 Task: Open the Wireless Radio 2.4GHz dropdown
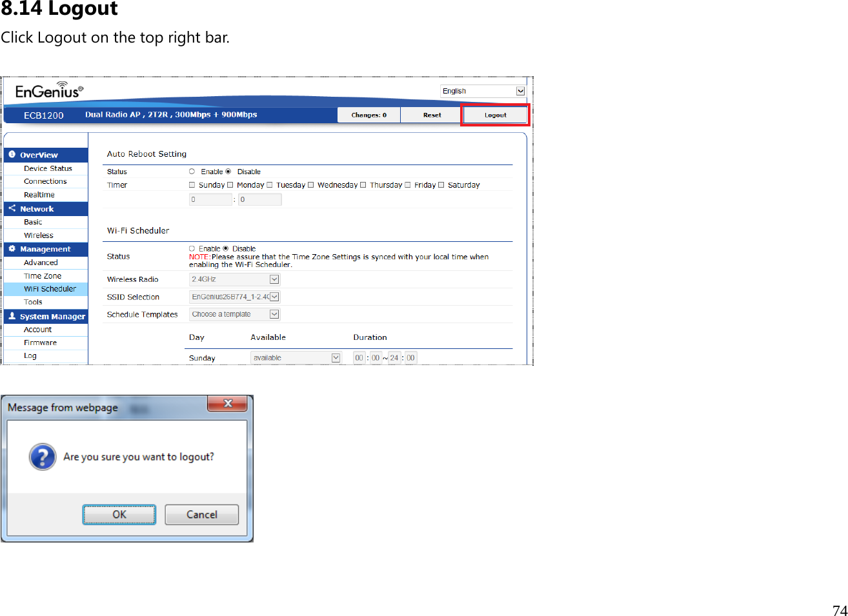234,279
